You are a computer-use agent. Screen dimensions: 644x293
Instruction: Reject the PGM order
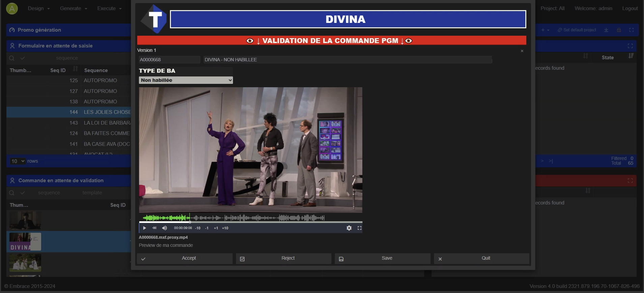(x=284, y=258)
